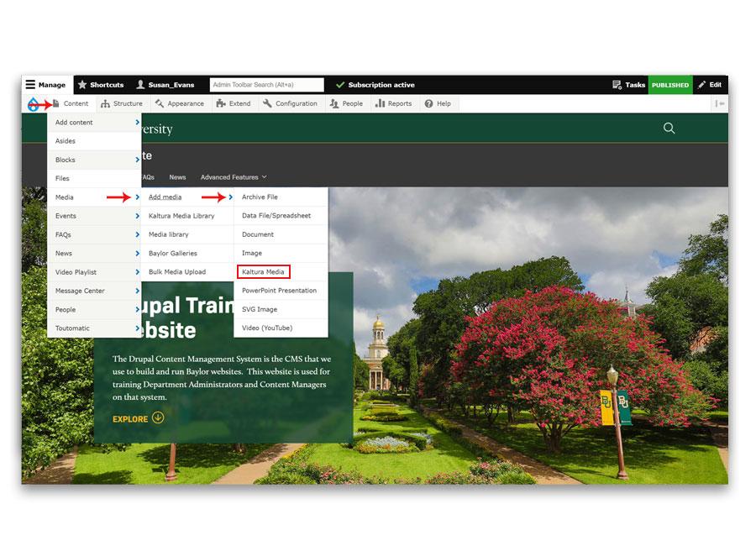Image resolution: width=756 pixels, height=546 pixels.
Task: Focus the Admin Toolbar Search field
Action: pyautogui.click(x=266, y=84)
